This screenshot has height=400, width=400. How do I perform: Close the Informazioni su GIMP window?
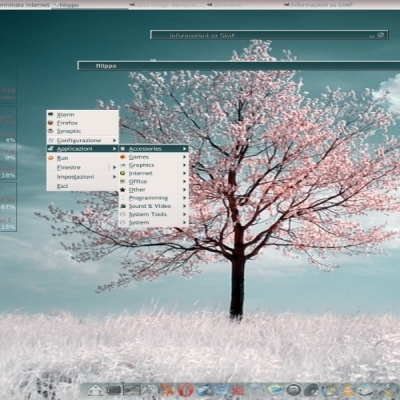(x=381, y=35)
